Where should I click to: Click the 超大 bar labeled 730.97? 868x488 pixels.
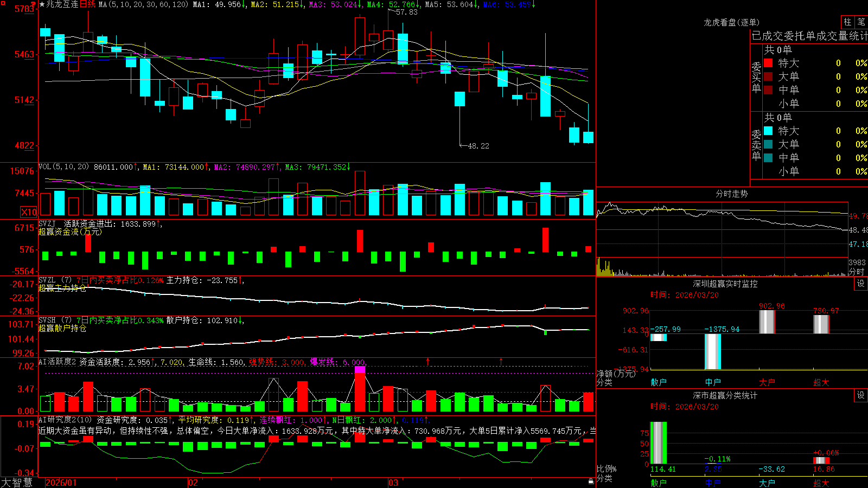821,324
